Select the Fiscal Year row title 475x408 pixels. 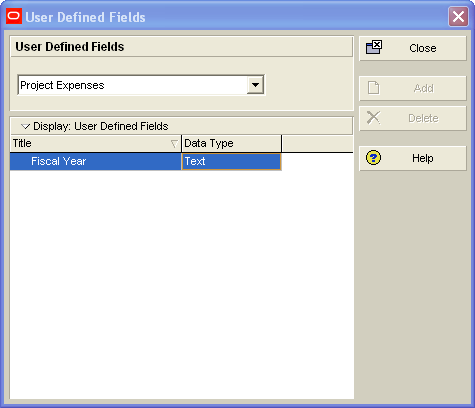tap(59, 161)
